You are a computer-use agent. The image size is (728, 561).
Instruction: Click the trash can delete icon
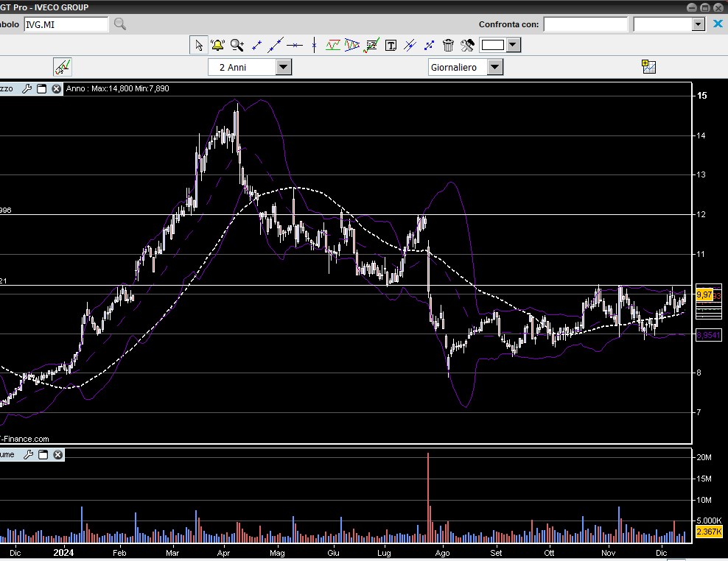click(x=448, y=45)
